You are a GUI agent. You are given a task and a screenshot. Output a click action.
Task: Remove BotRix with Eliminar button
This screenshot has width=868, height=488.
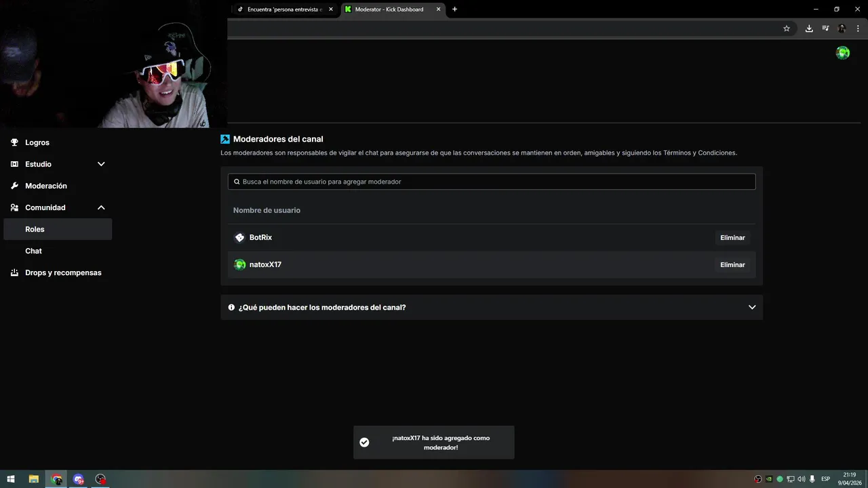tap(732, 238)
